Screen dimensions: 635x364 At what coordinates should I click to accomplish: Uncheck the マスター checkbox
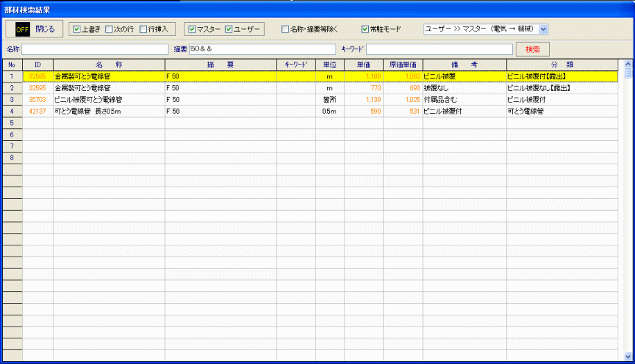pos(192,29)
